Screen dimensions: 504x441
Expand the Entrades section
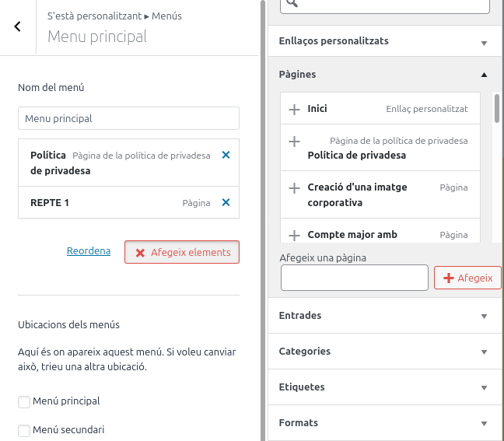click(484, 316)
